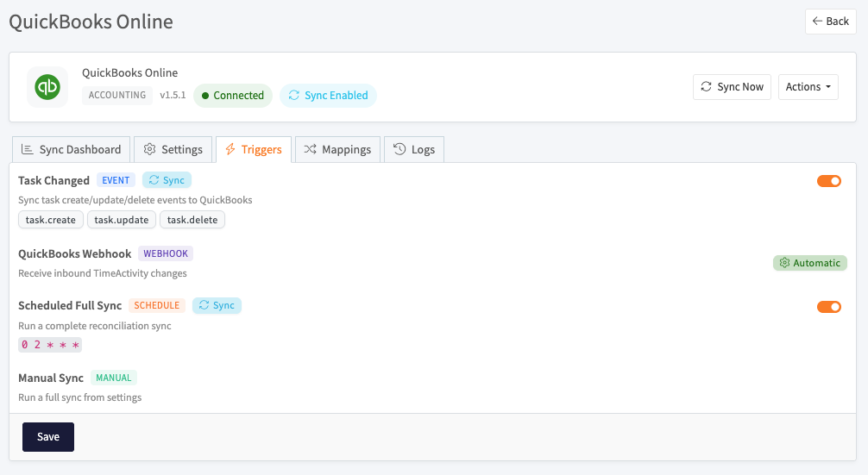Image resolution: width=868 pixels, height=475 pixels.
Task: Click the green Connected status dot
Action: 205,96
